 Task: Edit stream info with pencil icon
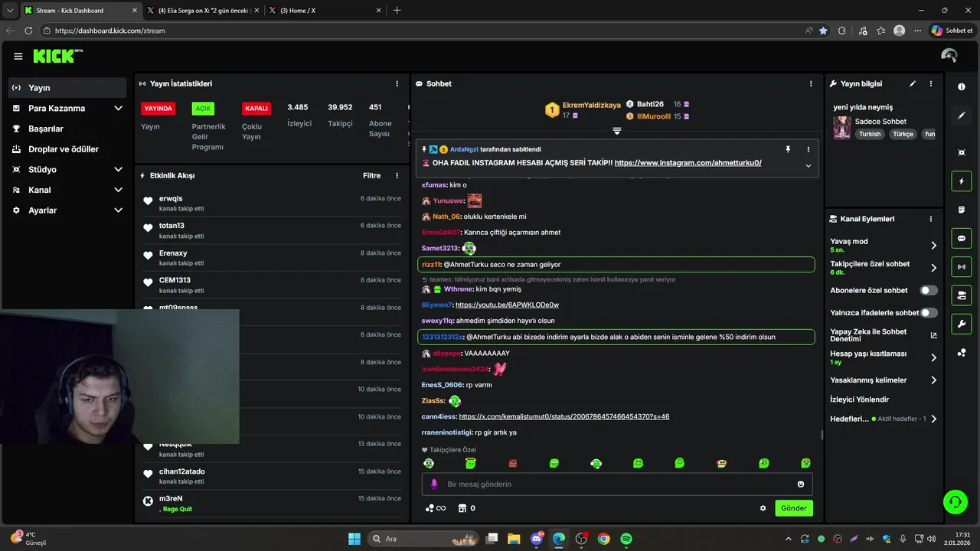click(x=912, y=84)
